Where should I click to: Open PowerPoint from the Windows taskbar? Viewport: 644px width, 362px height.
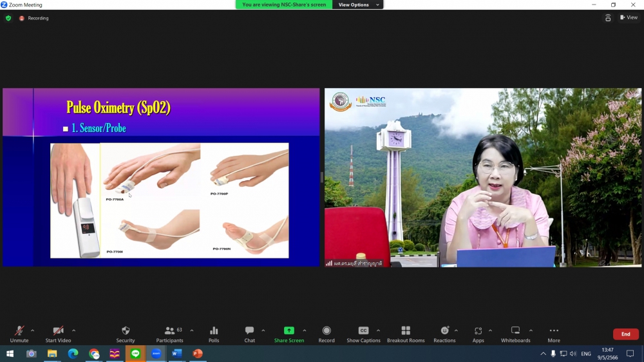(x=198, y=354)
